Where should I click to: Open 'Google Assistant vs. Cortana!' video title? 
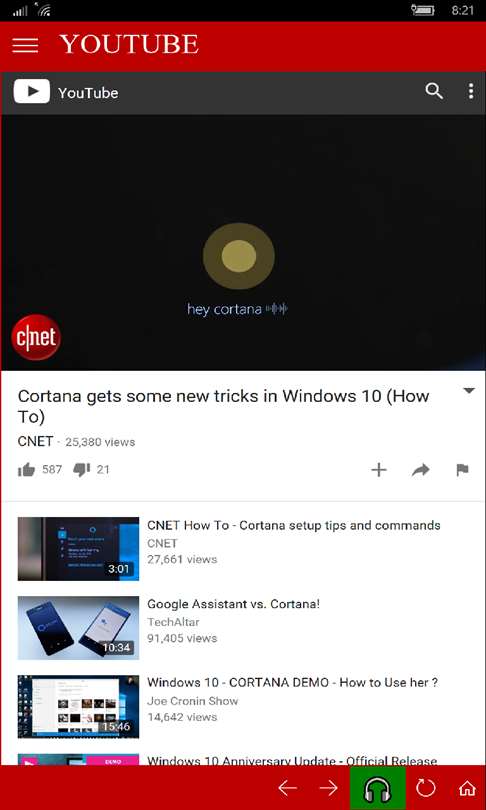(x=233, y=604)
